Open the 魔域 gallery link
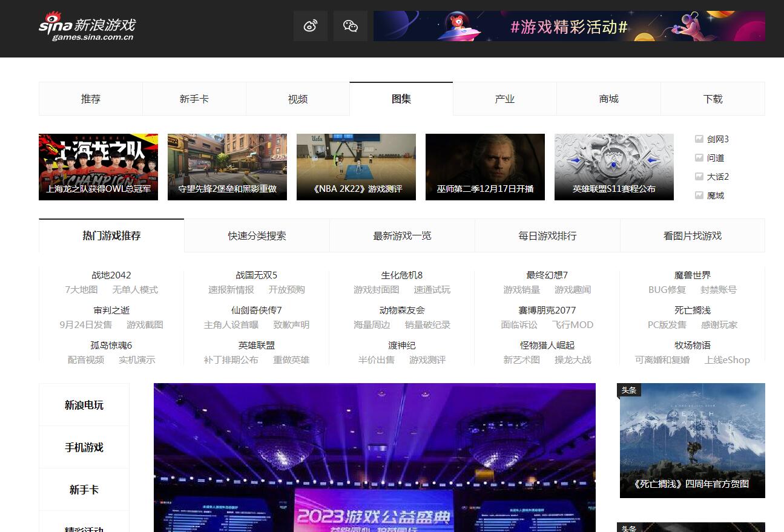Screen dimensions: 784x532 click(716, 195)
